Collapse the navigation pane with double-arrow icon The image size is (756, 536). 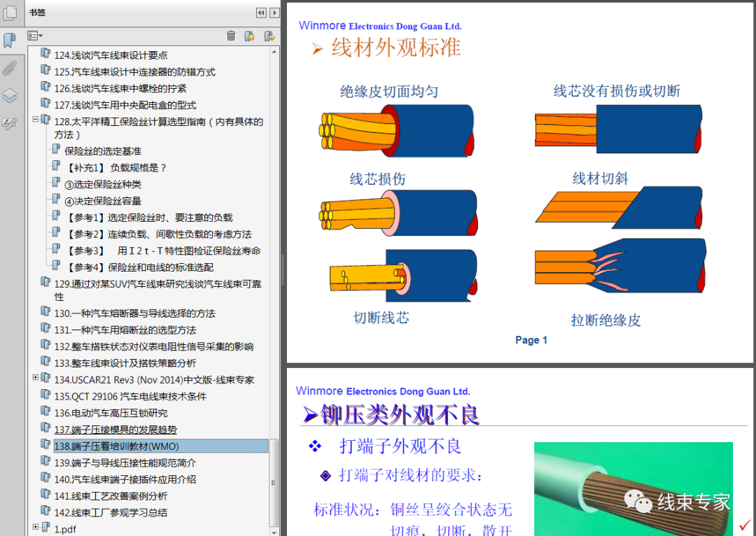tap(260, 12)
